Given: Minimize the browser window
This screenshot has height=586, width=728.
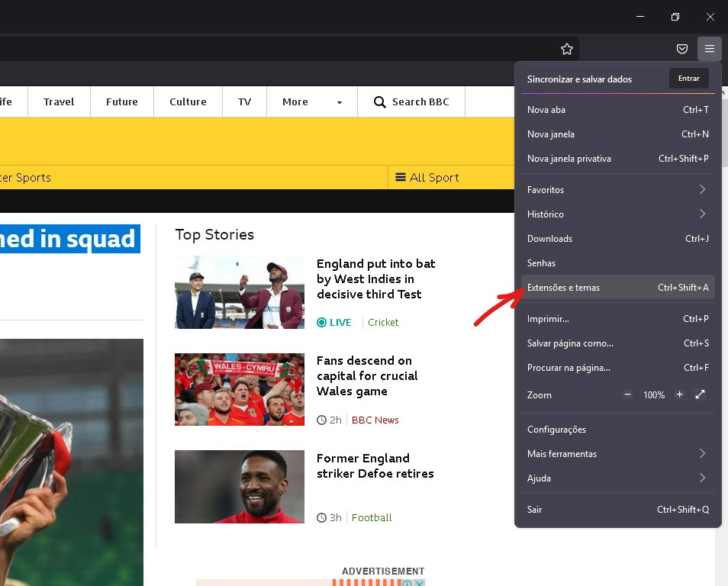Looking at the screenshot, I should 639,17.
